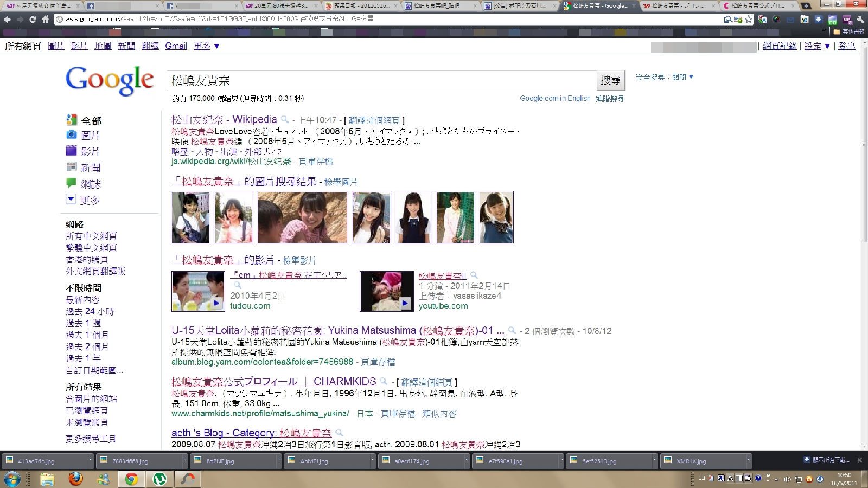Screen dimensions: 868x488
Task: Play the tudou.com video thumbnail
Action: (198, 292)
